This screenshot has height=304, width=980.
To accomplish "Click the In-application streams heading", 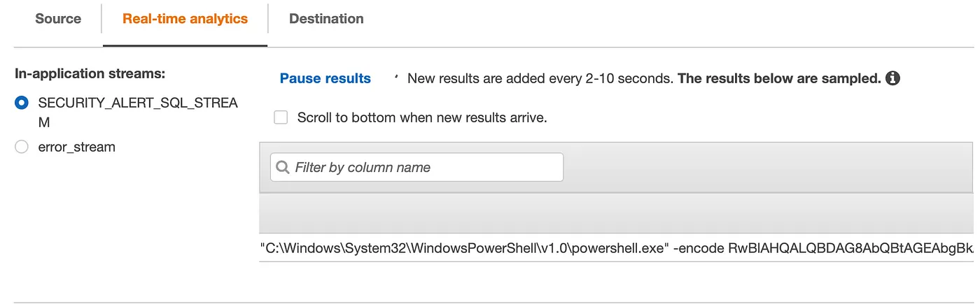I will click(90, 73).
